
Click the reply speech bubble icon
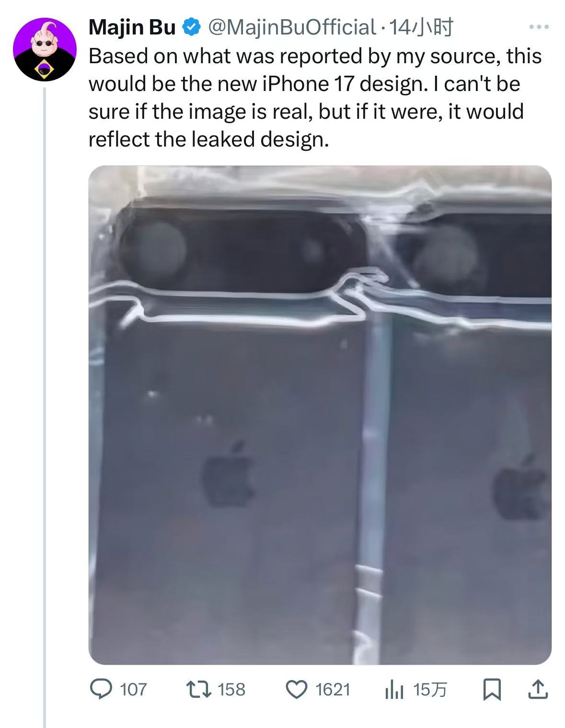102,689
